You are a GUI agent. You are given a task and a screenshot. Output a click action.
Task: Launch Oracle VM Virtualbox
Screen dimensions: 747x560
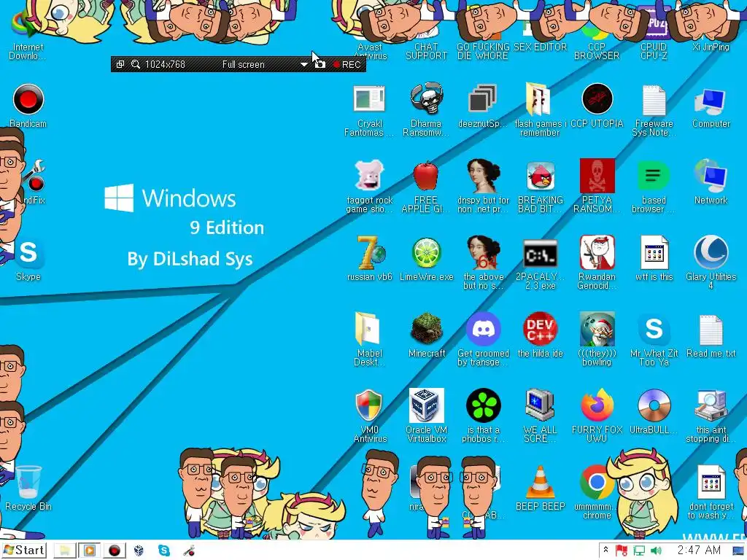coord(426,405)
